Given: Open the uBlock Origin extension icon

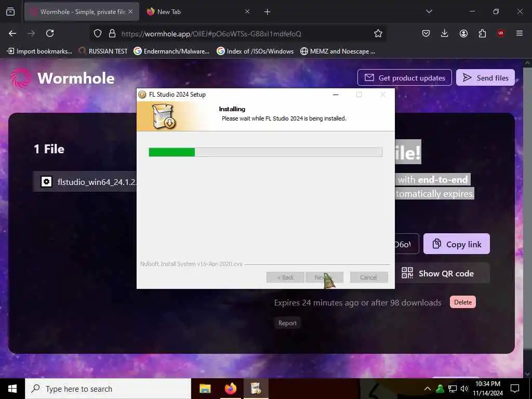Looking at the screenshot, I should (x=501, y=33).
